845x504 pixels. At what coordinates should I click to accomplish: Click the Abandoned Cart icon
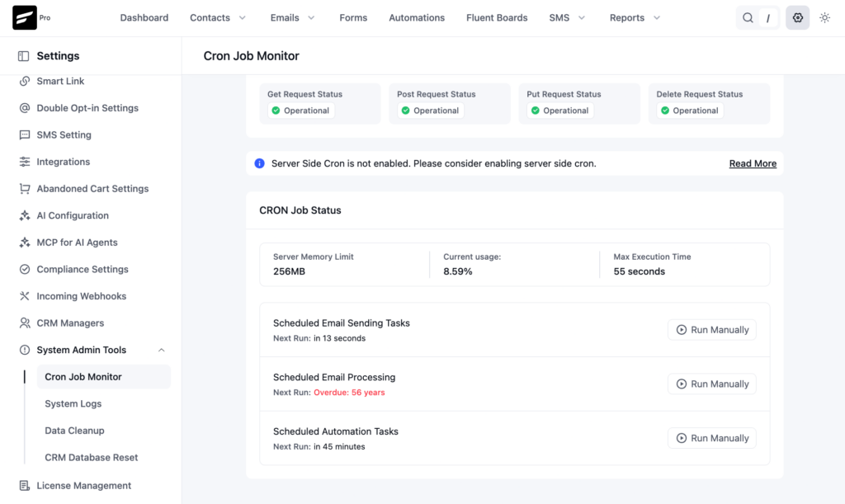point(24,189)
